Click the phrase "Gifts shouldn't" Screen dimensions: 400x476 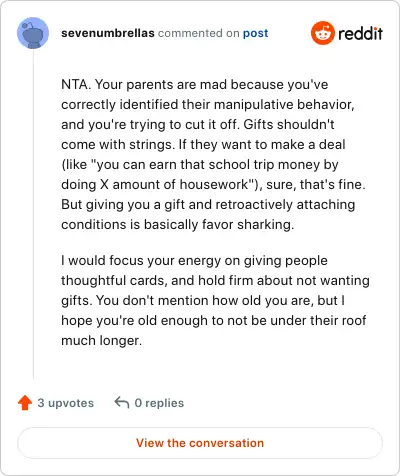coord(289,124)
